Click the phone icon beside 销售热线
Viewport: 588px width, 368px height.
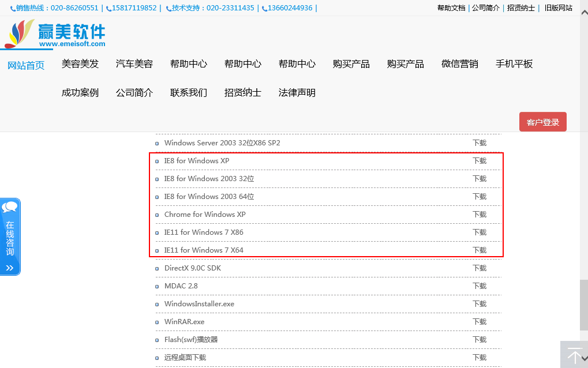pos(13,9)
